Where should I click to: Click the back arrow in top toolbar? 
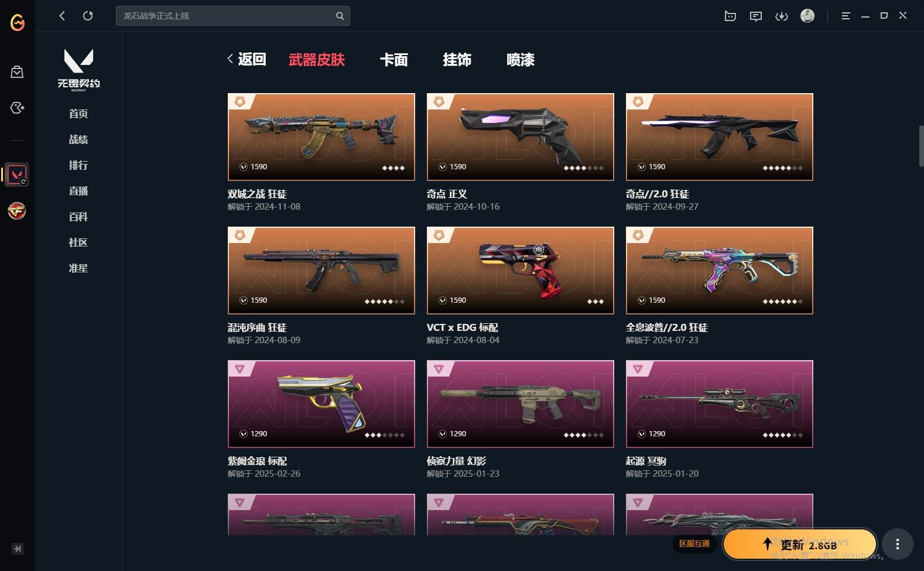click(x=62, y=16)
